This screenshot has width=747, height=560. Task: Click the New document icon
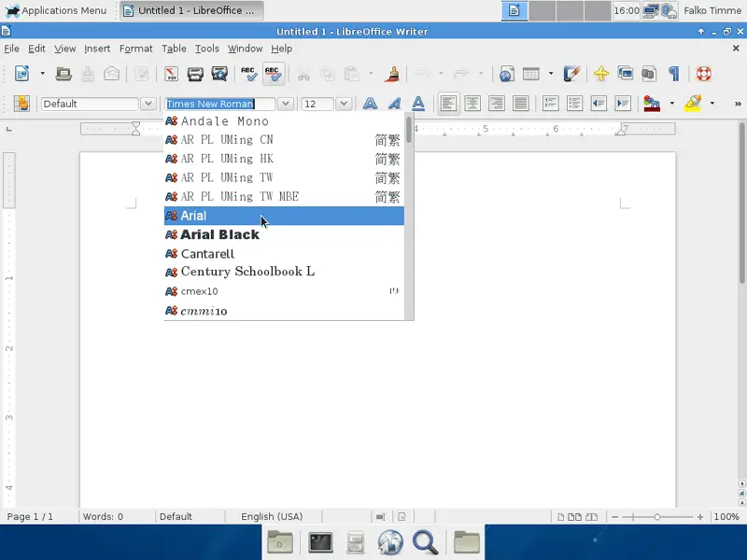[21, 74]
